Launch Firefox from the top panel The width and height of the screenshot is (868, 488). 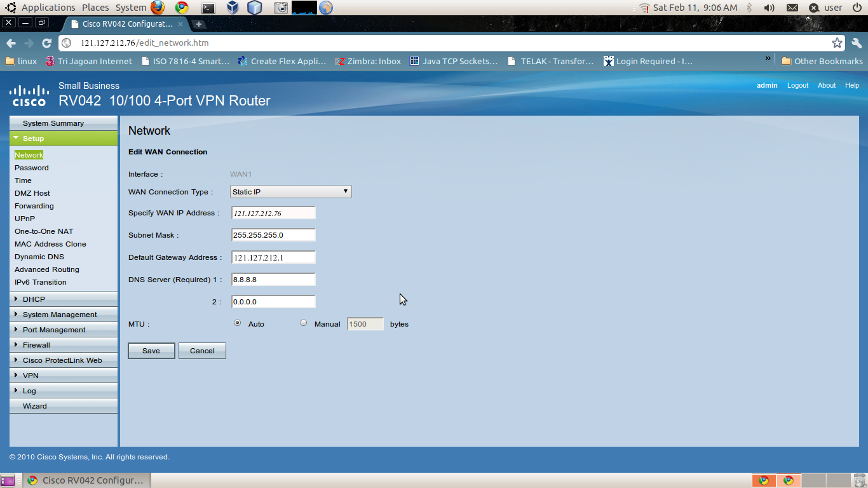158,8
